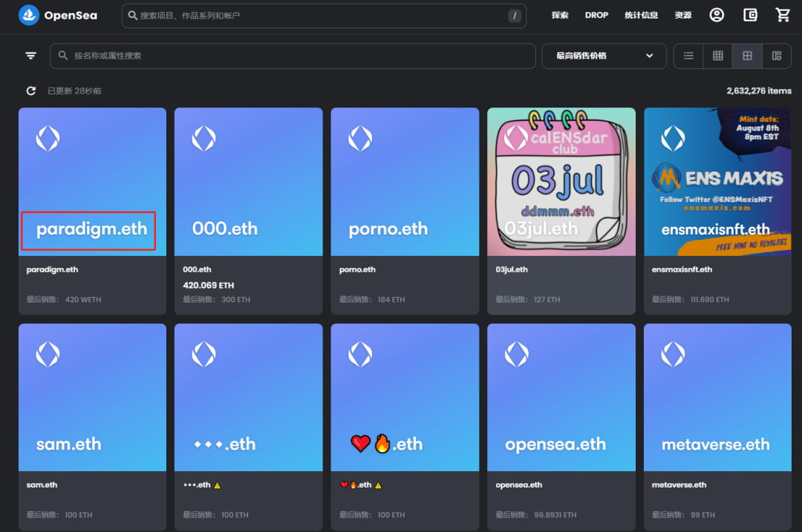This screenshot has width=802, height=532.
Task: Click the ensmaxisnft.eth item name link
Action: coord(682,269)
